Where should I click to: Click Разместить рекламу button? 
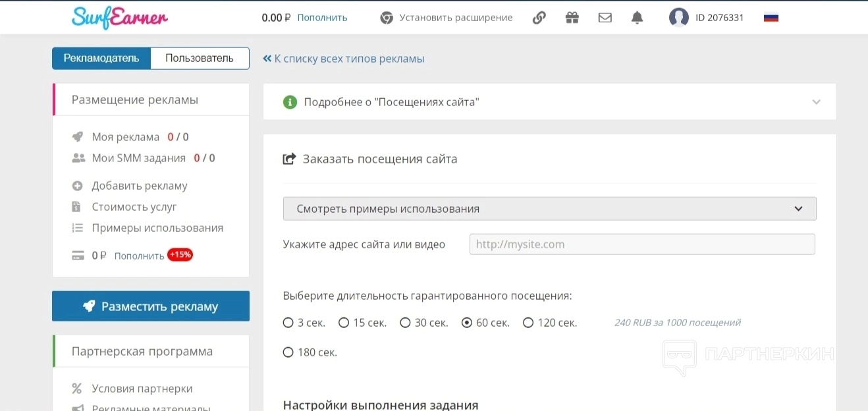[x=151, y=306]
